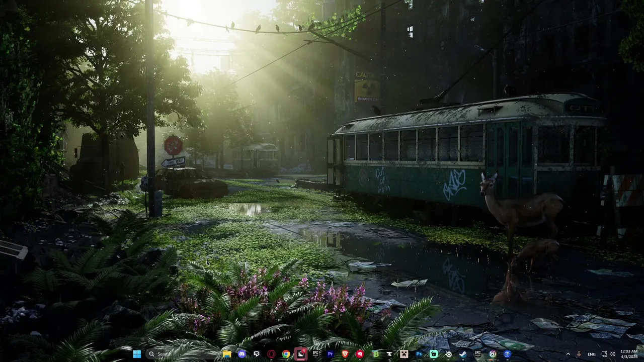Launch Discord from the taskbar

click(x=242, y=354)
